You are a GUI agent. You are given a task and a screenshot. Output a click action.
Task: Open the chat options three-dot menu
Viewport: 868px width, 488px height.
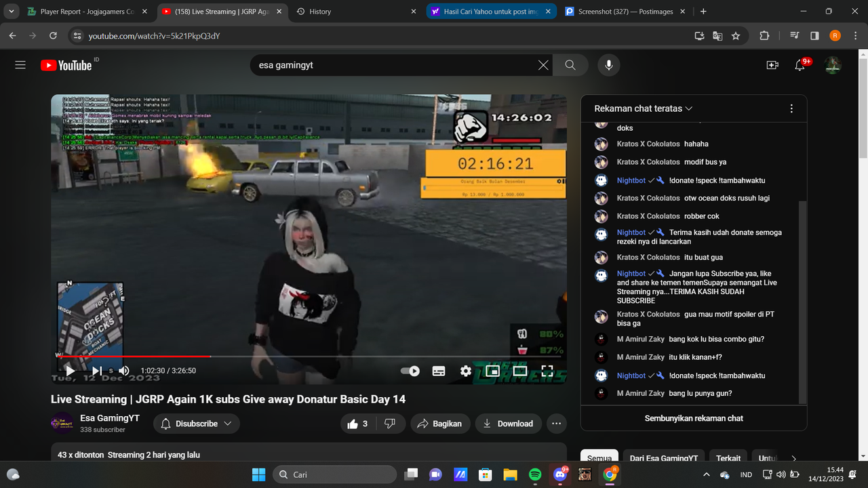(x=791, y=108)
